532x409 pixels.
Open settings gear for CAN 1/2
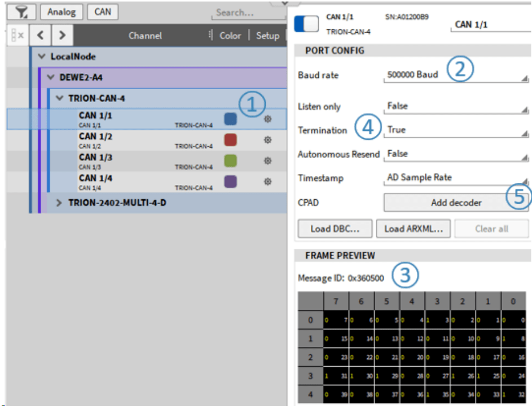tap(268, 140)
